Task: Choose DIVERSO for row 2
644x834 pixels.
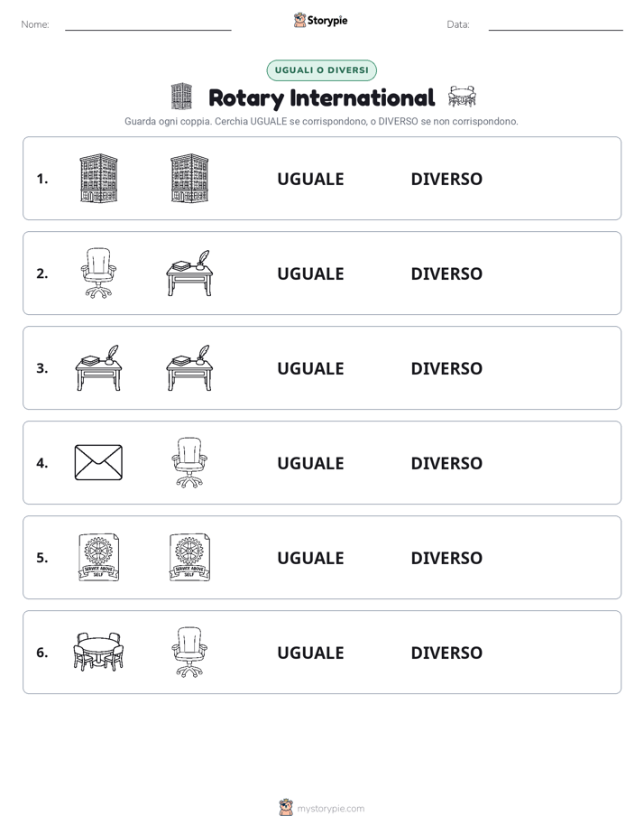Action: point(446,273)
